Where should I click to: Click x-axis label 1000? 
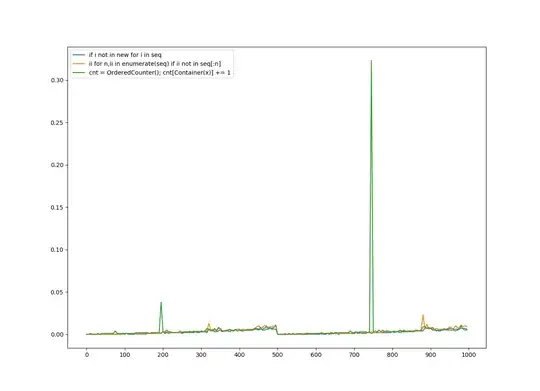(x=468, y=355)
